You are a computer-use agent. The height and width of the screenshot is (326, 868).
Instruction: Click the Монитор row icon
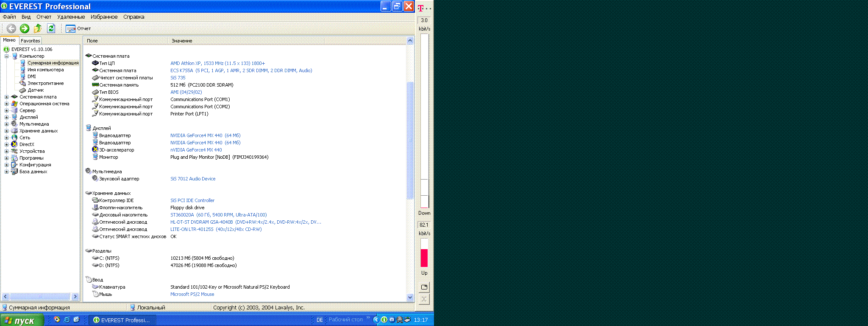pos(95,157)
